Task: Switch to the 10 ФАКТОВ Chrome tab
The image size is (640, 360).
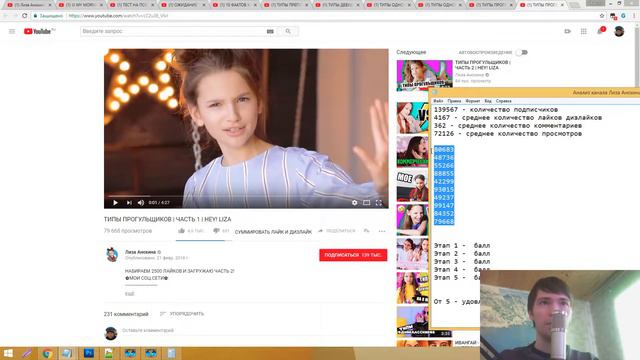Action: coord(234,5)
